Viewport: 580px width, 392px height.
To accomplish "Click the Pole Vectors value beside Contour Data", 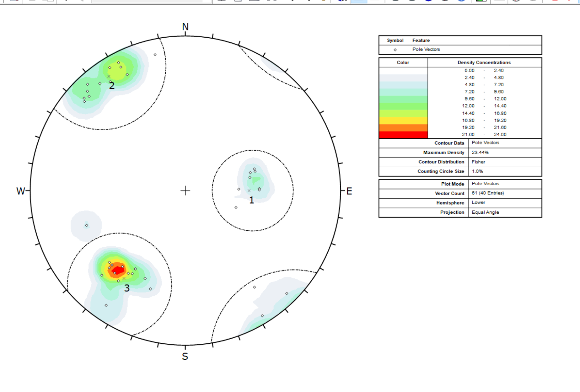I will pos(485,142).
